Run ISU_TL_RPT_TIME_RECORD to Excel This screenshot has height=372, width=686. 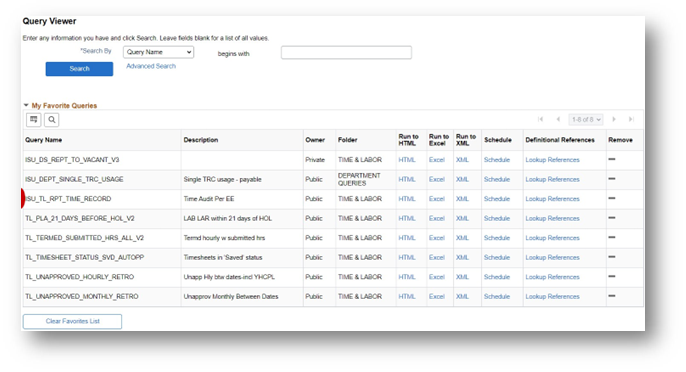tap(437, 199)
